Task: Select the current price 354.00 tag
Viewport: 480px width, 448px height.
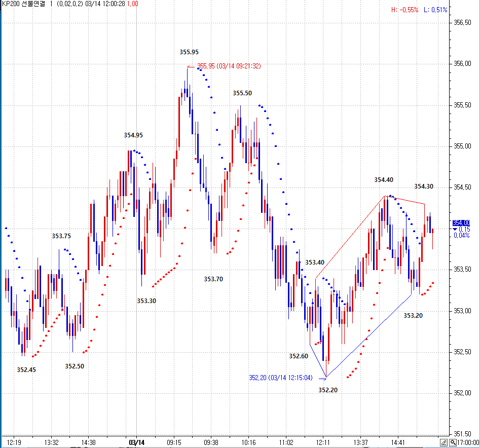Action: click(x=461, y=222)
